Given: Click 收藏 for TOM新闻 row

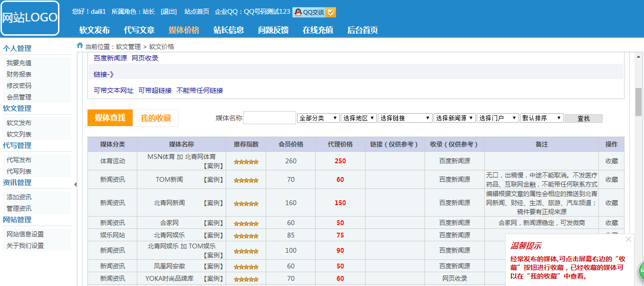Looking at the screenshot, I should (612, 179).
